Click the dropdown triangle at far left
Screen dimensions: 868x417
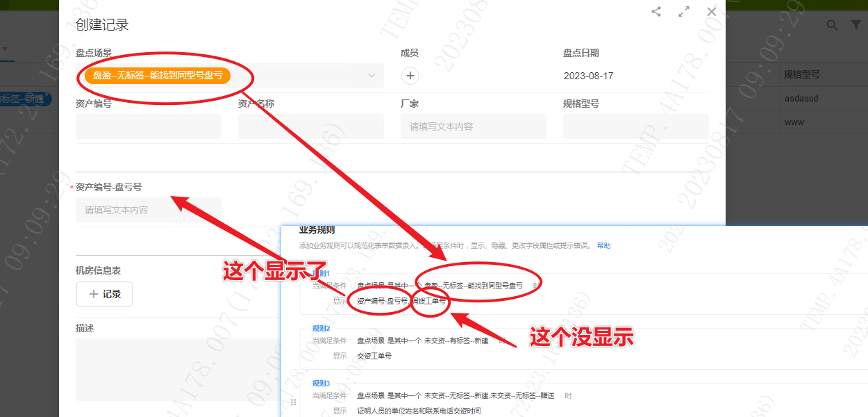[5, 49]
